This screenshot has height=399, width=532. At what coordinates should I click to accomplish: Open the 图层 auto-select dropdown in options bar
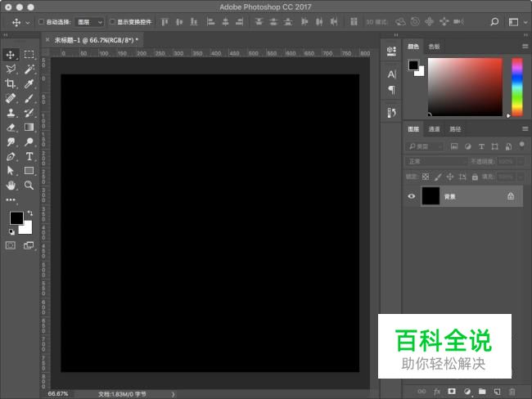coord(89,22)
